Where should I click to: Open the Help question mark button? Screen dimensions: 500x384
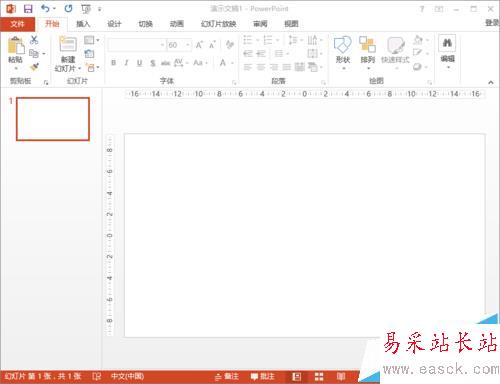(x=422, y=9)
